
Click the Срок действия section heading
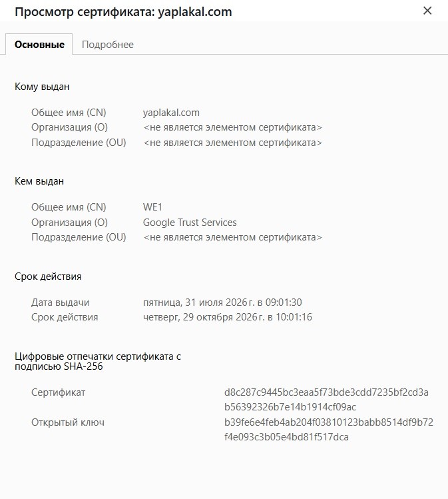(x=48, y=276)
